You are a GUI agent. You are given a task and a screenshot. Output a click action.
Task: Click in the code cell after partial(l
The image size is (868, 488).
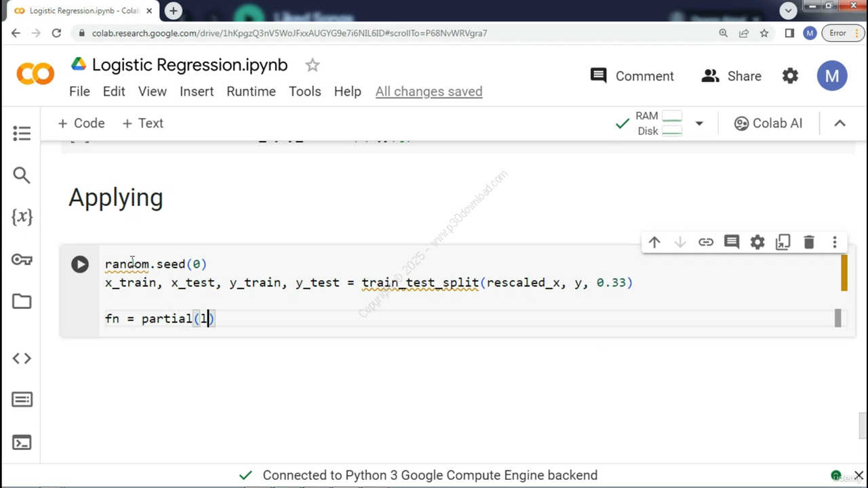pos(212,319)
